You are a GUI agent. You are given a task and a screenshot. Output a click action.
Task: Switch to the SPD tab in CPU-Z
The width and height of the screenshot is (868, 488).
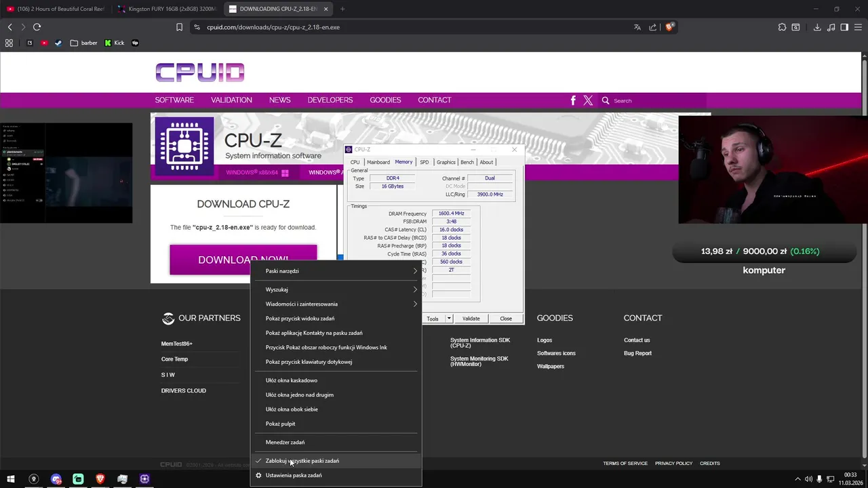click(424, 162)
